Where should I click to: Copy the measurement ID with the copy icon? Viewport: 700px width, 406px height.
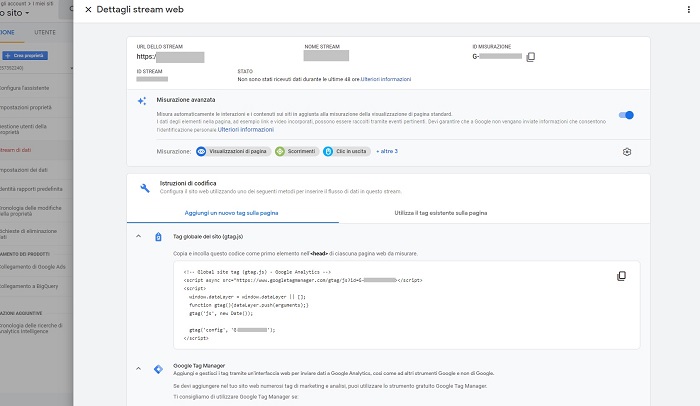click(530, 57)
